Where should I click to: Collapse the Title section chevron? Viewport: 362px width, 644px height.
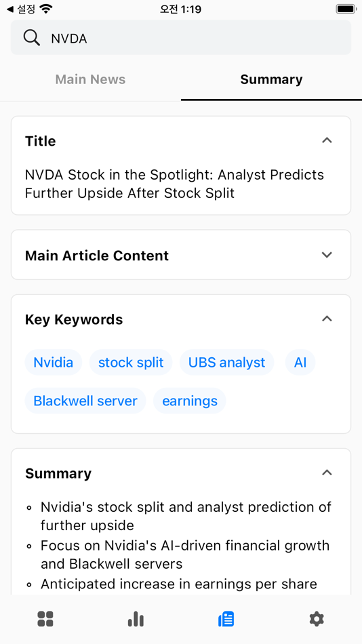click(327, 140)
